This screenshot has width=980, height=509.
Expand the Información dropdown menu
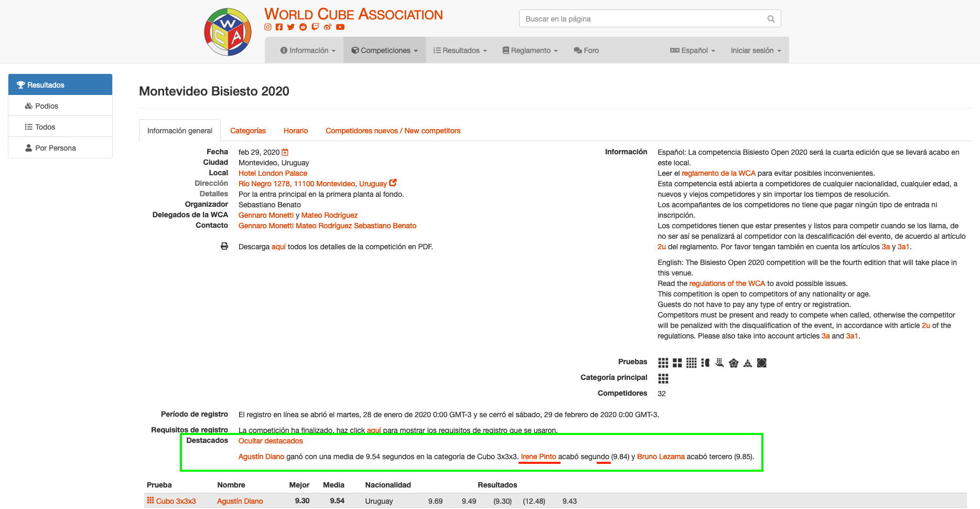click(x=308, y=50)
